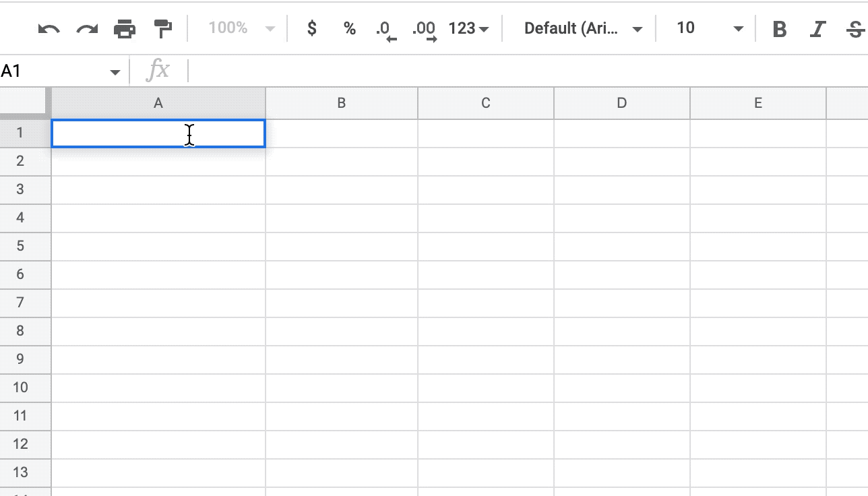Toggle strikethrough formatting
This screenshot has height=496, width=868.
[855, 29]
